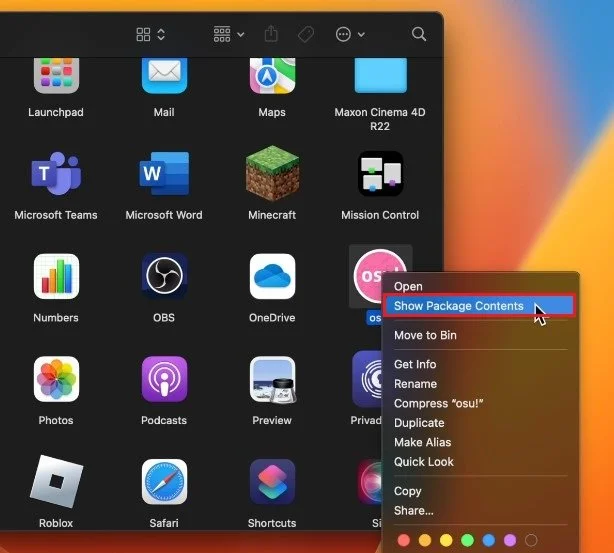Click the Share toolbar icon
The height and width of the screenshot is (553, 614).
tap(271, 34)
